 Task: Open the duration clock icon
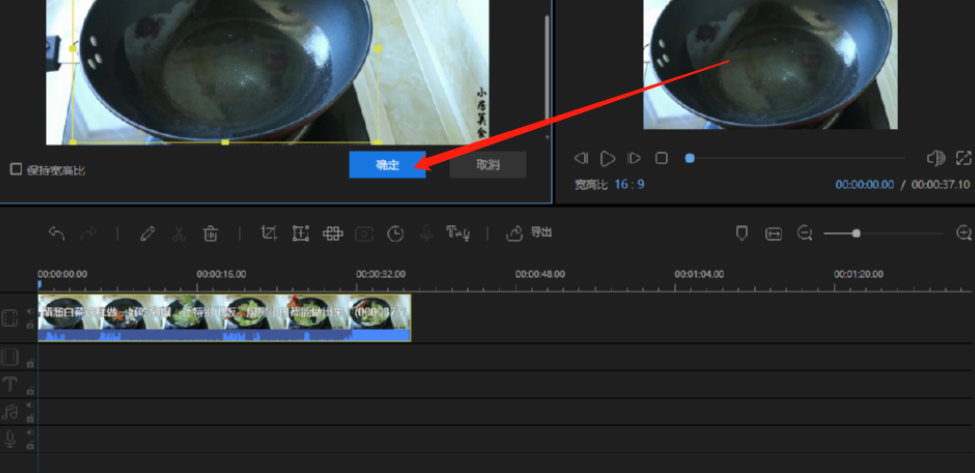[x=395, y=234]
